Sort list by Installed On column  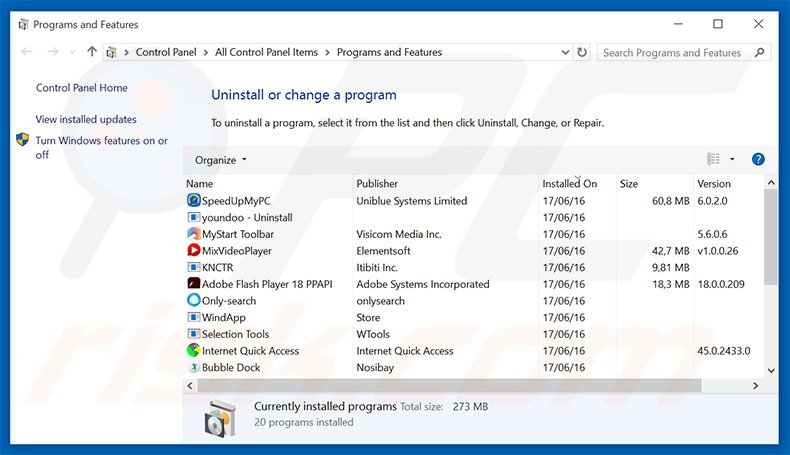point(569,184)
